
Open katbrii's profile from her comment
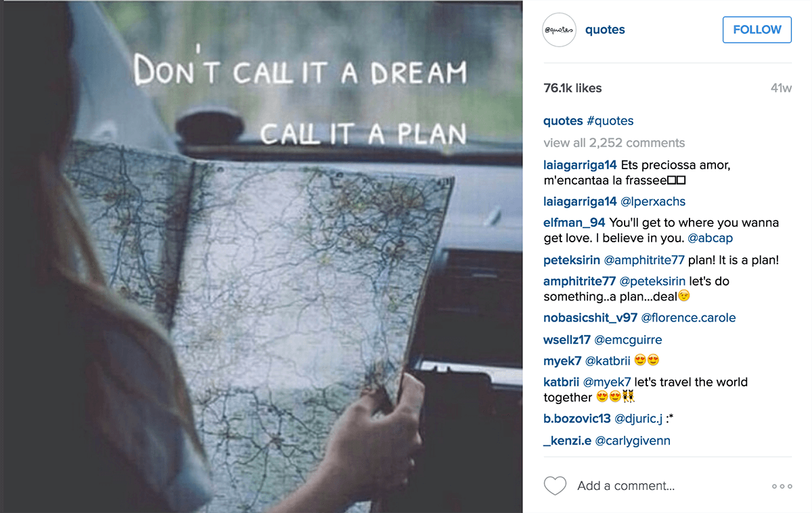tap(561, 382)
